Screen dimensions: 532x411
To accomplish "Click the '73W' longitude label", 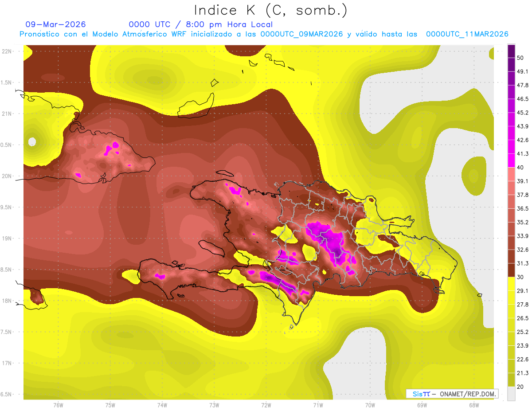I will [x=214, y=405].
